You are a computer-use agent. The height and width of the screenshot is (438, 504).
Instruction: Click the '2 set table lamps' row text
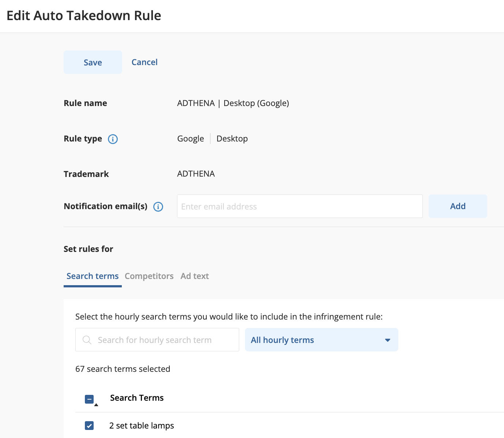click(142, 426)
